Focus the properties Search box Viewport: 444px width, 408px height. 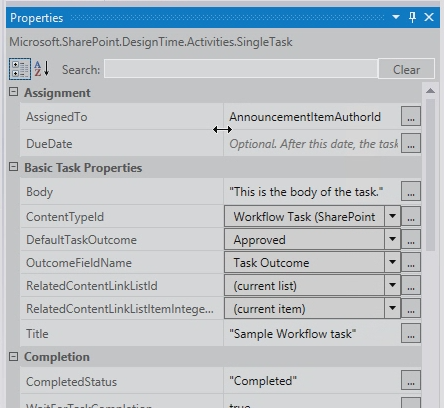[241, 69]
